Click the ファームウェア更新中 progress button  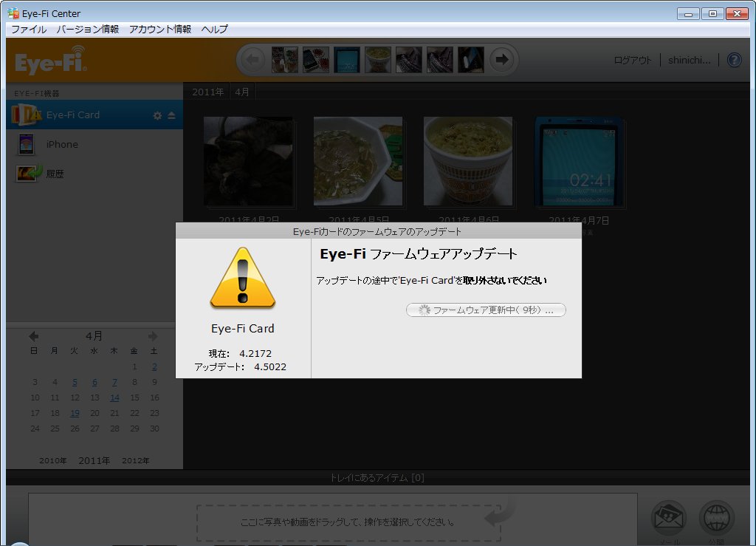[486, 310]
